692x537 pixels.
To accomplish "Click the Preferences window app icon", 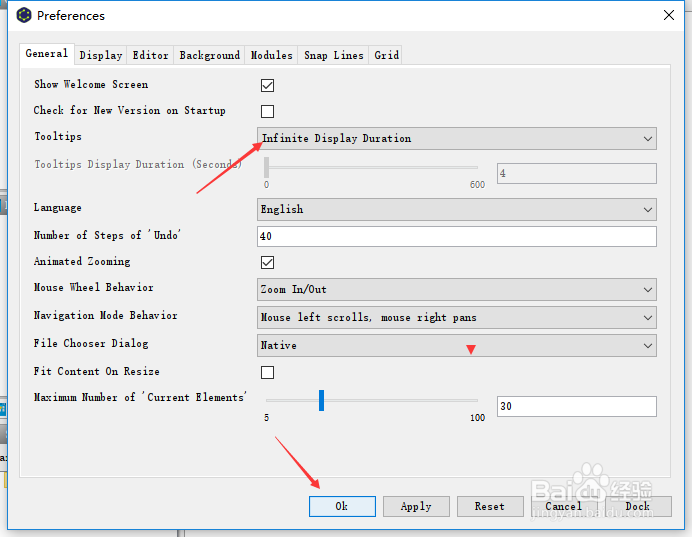I will [24, 15].
